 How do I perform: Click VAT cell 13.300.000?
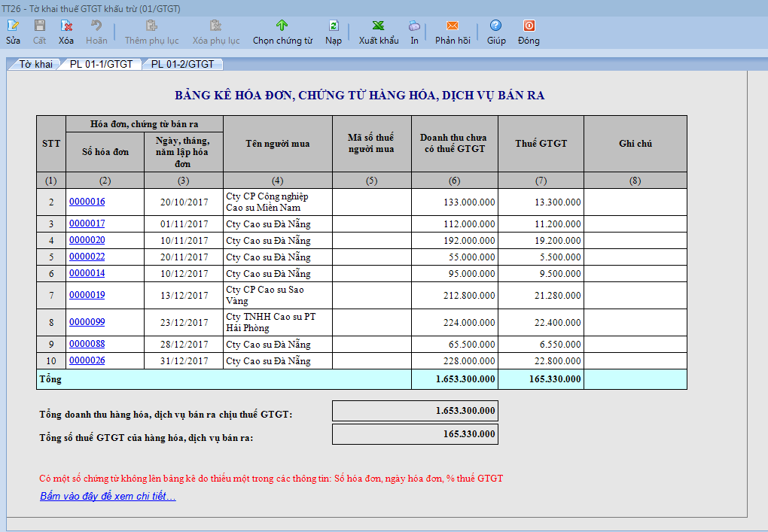pyautogui.click(x=541, y=202)
